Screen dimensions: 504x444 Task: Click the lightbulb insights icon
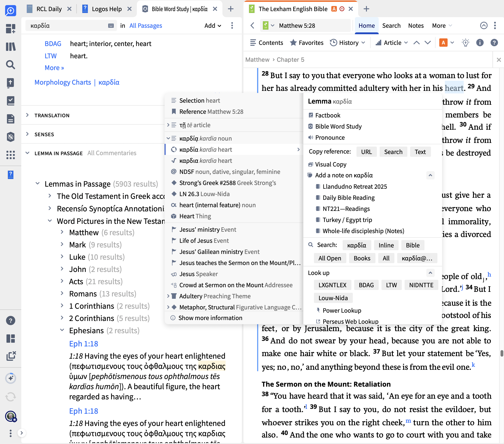(466, 43)
